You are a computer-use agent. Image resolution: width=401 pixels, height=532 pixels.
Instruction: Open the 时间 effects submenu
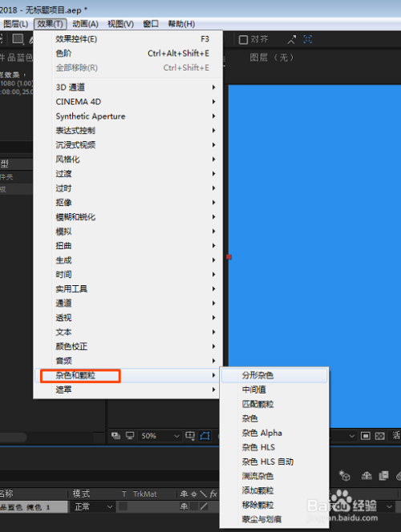point(128,275)
